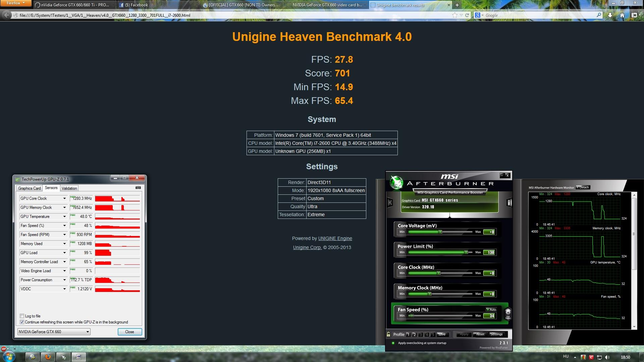Viewport: 644px width, 362px height.
Task: Select Afterburner profile slot 2
Action: 415,334
